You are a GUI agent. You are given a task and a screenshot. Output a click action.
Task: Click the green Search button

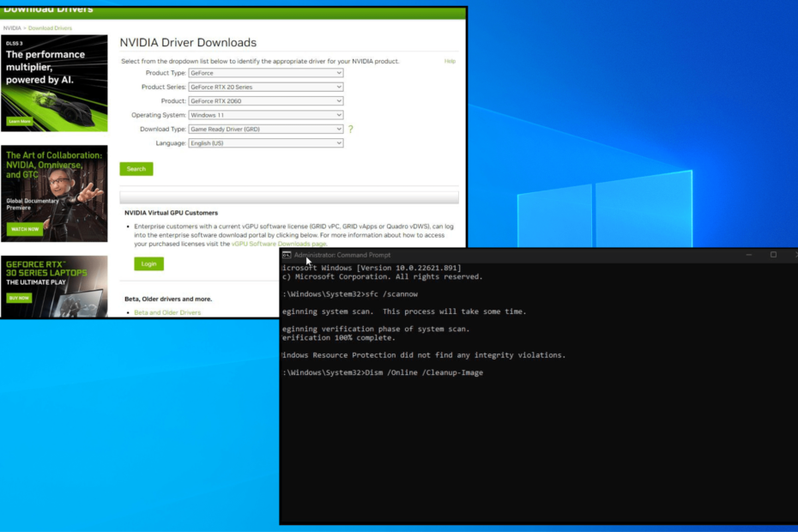coord(136,169)
